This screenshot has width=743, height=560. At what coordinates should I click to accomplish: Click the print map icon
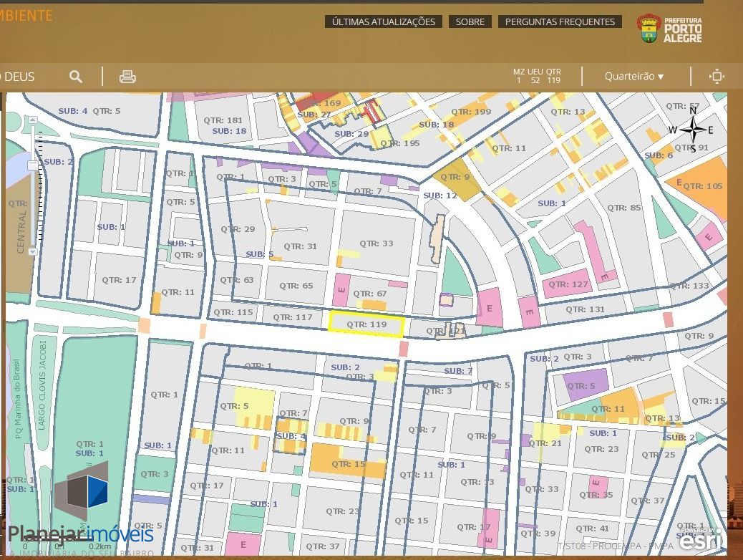point(127,77)
